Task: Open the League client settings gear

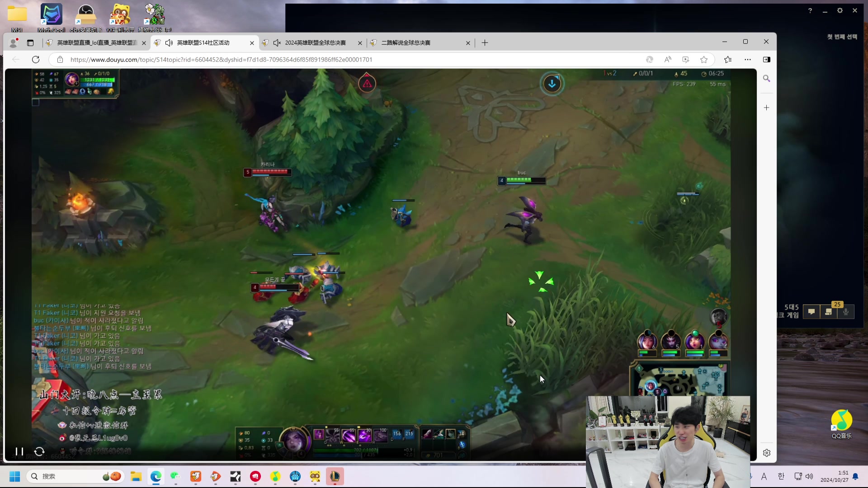Action: (x=840, y=10)
